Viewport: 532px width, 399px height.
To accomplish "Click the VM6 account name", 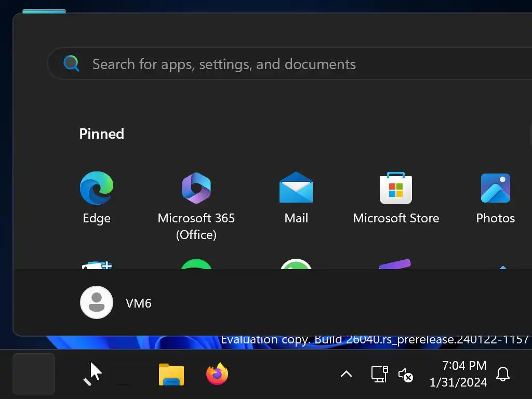I will click(x=138, y=303).
